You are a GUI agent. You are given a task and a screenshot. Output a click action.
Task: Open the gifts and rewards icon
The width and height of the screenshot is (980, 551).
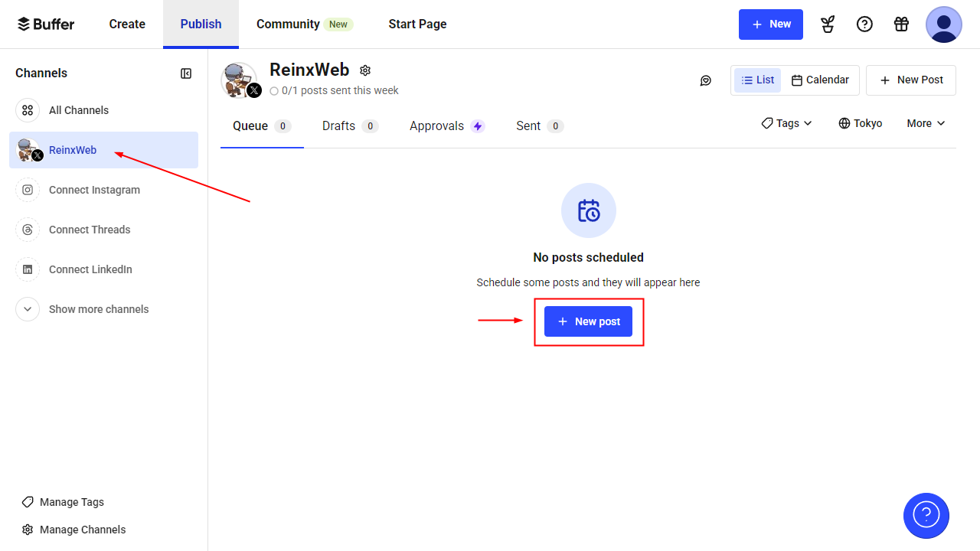(x=901, y=24)
